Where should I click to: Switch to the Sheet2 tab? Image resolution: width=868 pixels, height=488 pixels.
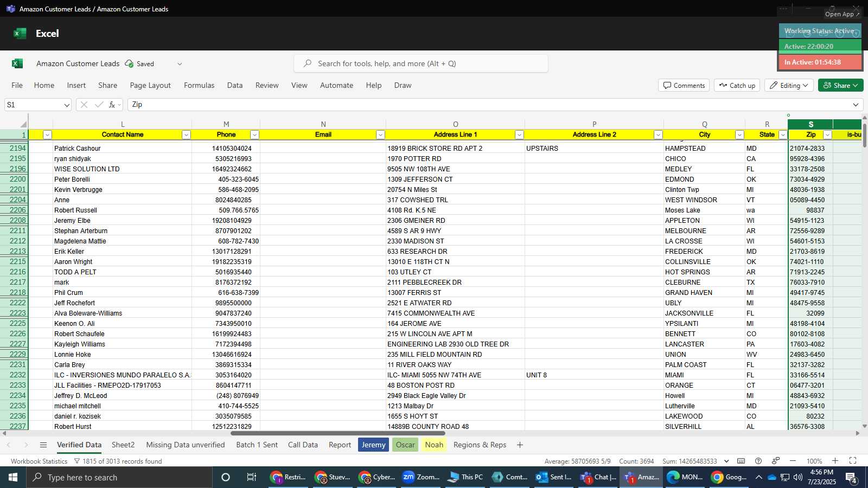point(123,445)
